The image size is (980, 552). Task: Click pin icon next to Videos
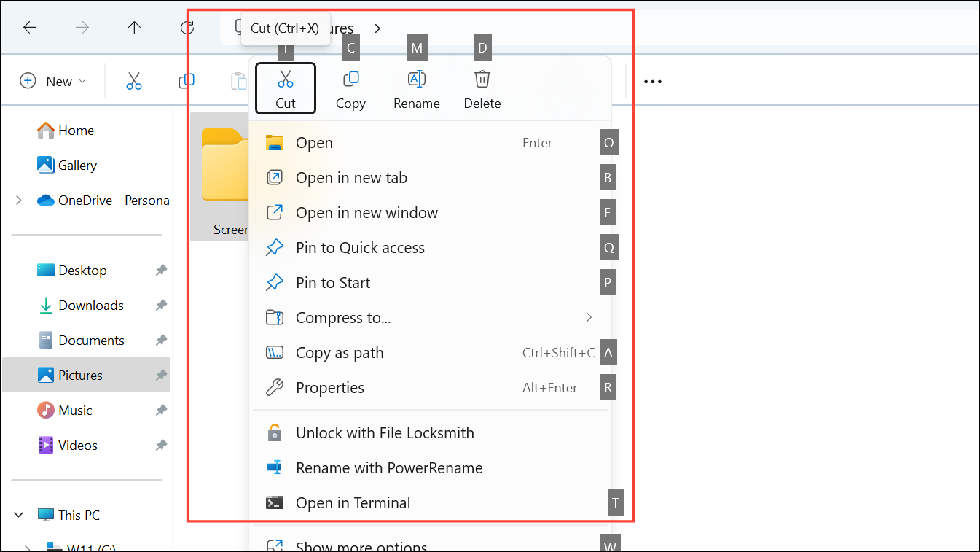pyautogui.click(x=161, y=446)
